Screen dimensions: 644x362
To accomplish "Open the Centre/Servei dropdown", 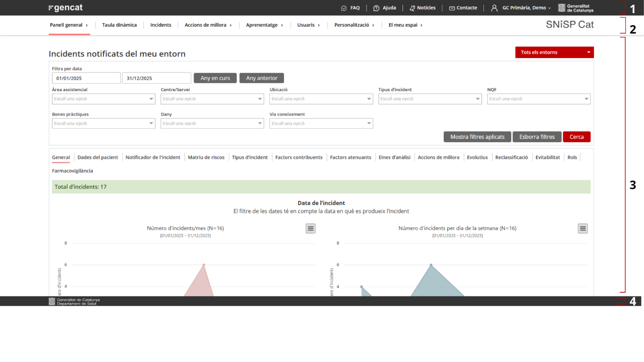I will (x=212, y=99).
